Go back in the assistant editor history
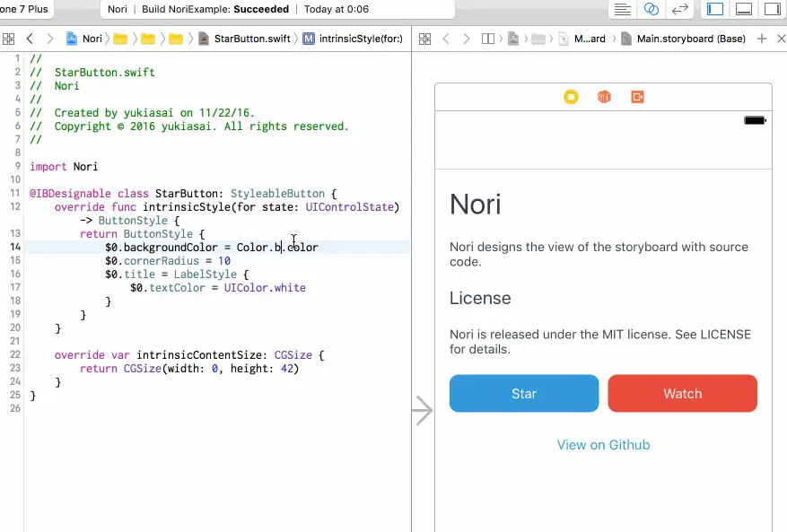Image resolution: width=787 pixels, height=532 pixels. (446, 39)
